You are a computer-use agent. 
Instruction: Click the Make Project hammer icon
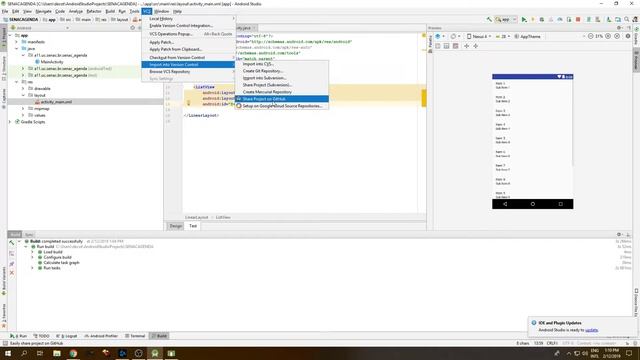pyautogui.click(x=489, y=20)
